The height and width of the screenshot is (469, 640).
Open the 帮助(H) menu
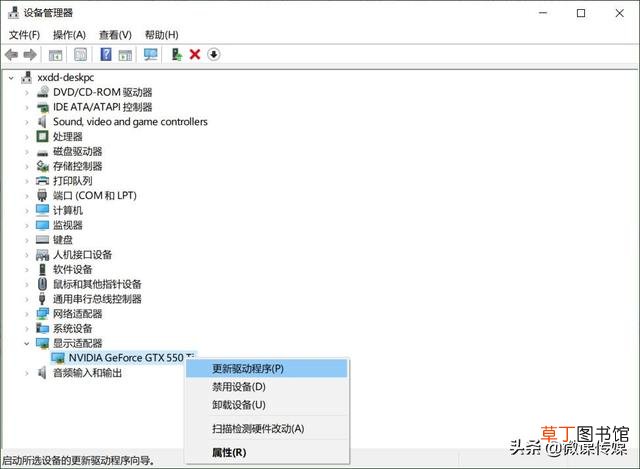click(x=162, y=35)
